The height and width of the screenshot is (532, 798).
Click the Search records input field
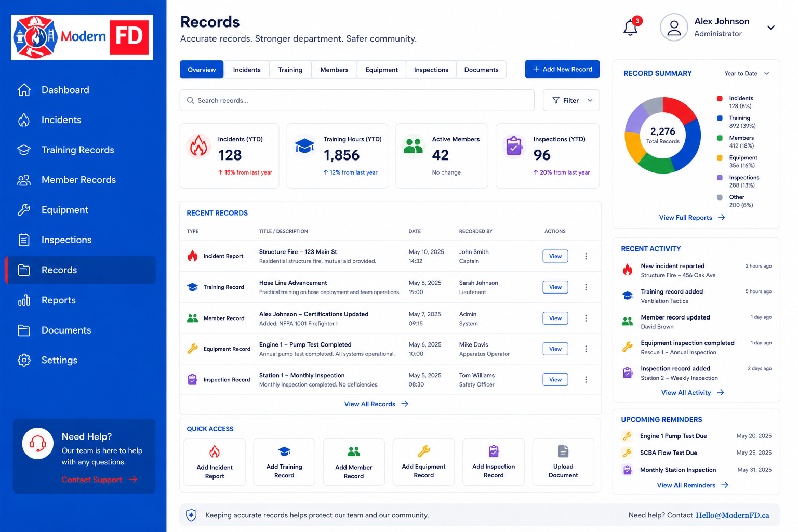[357, 100]
